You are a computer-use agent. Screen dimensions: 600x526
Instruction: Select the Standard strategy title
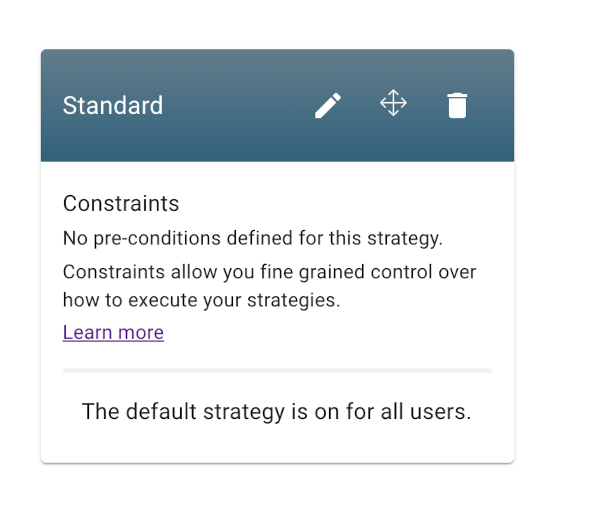click(113, 105)
